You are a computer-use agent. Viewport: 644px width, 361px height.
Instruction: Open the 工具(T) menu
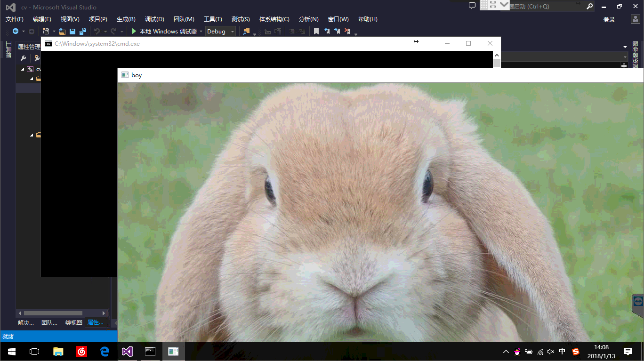point(213,19)
